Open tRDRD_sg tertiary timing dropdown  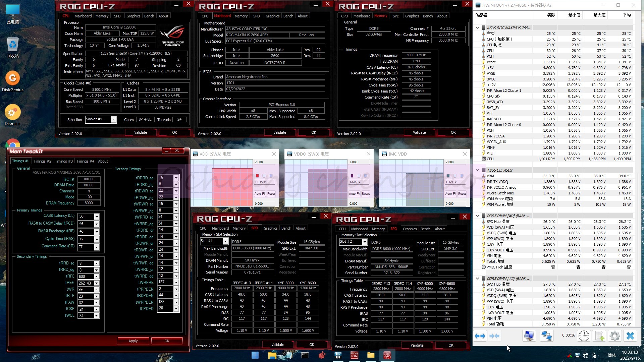click(176, 178)
